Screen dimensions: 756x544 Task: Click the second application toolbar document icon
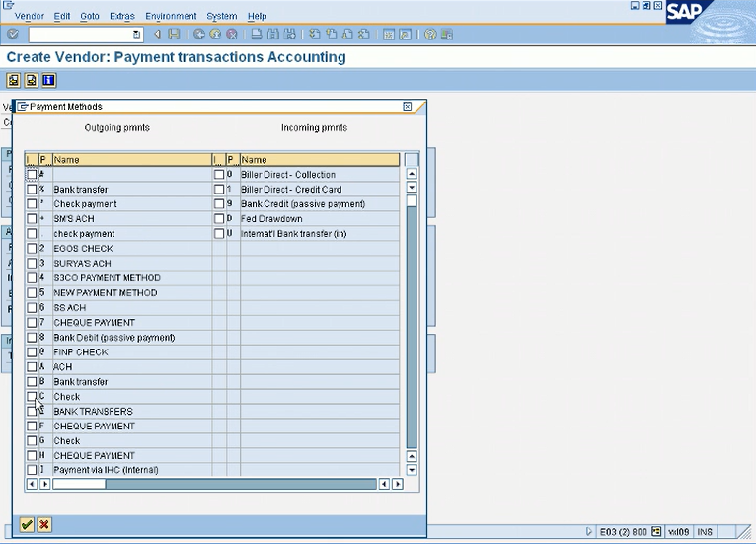[32, 80]
